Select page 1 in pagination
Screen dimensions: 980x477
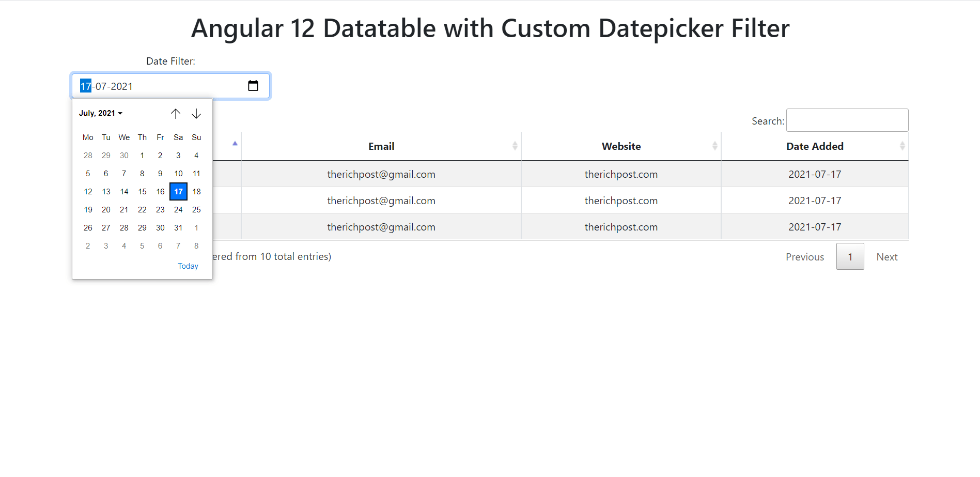click(850, 256)
